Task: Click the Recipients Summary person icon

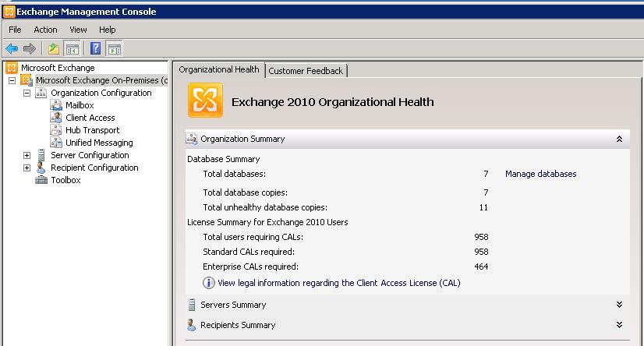Action: (191, 325)
